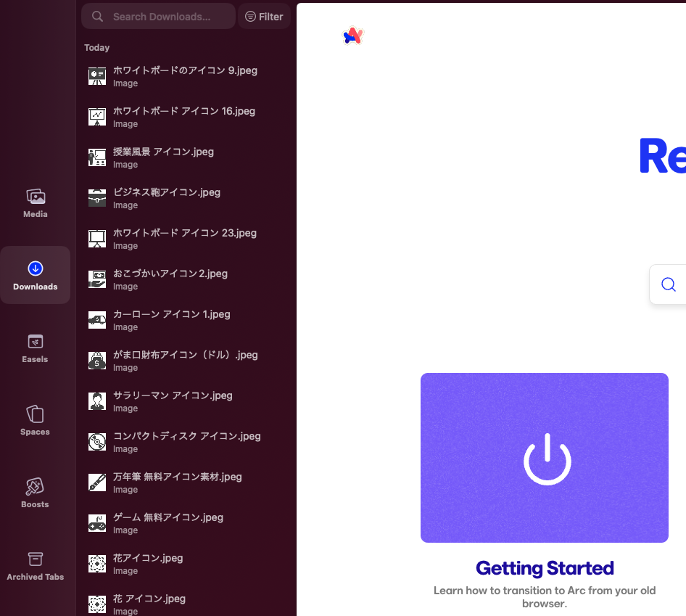Select file name サラリーマン アイコン.jpeg
This screenshot has width=686, height=616.
(173, 395)
